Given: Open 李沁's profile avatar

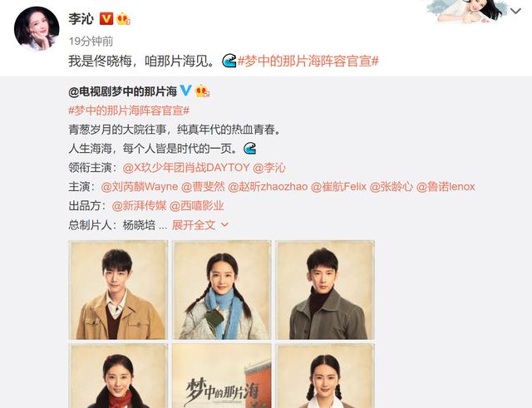Looking at the screenshot, I should click(x=37, y=28).
